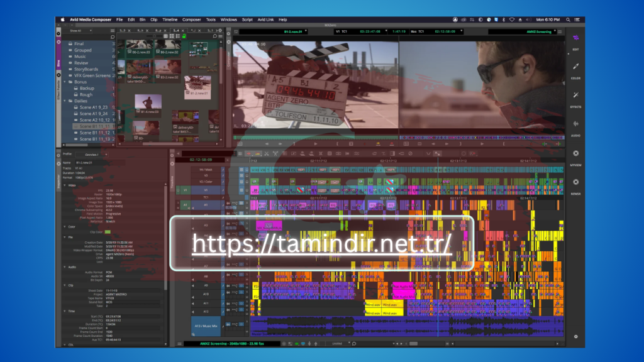Collapse the Time section in inspector
This screenshot has width=644, height=362.
(65, 312)
